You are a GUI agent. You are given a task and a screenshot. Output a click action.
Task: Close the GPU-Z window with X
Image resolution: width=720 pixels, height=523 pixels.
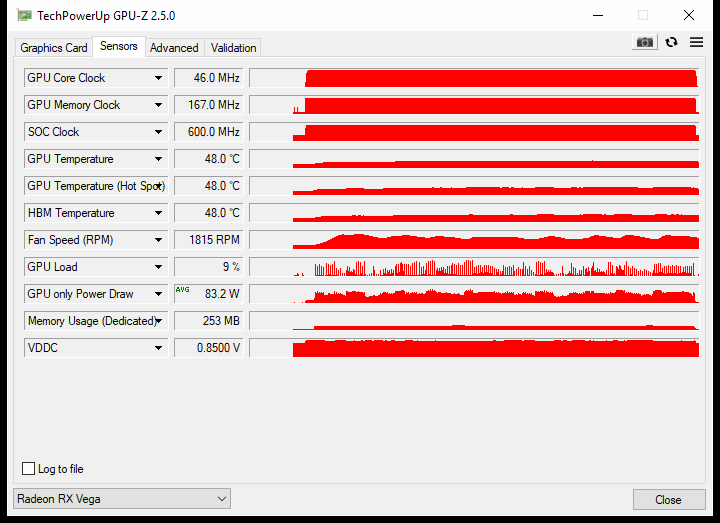pyautogui.click(x=689, y=16)
